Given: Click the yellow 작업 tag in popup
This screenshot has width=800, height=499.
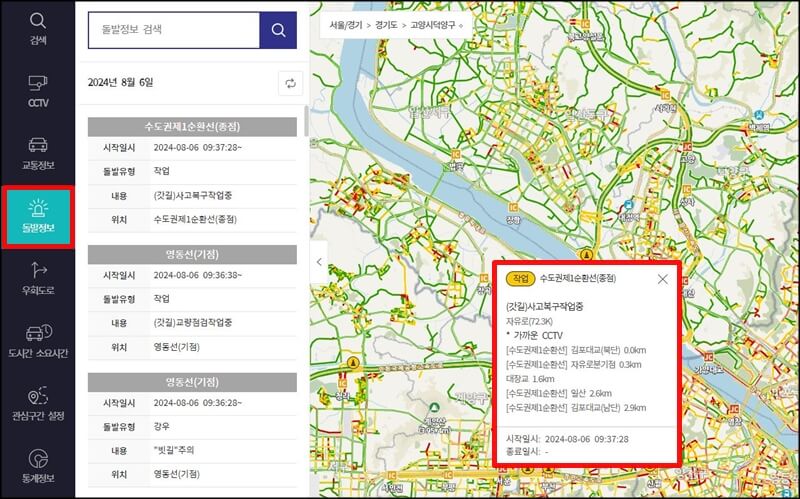Looking at the screenshot, I should pos(520,279).
